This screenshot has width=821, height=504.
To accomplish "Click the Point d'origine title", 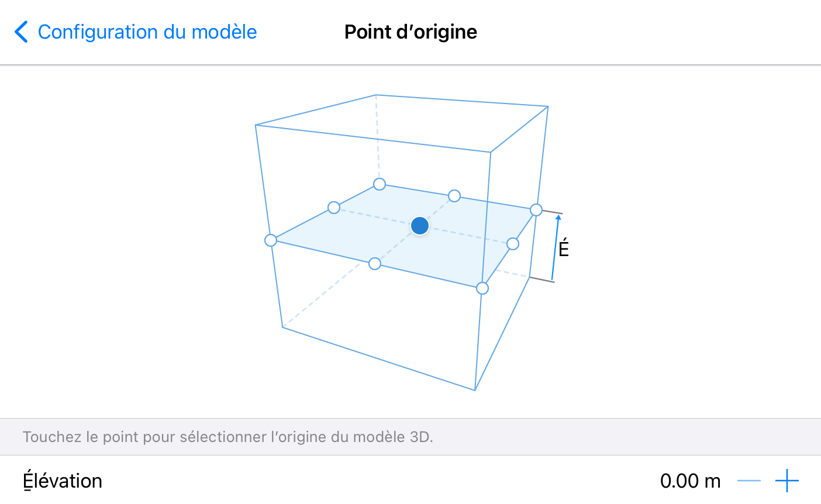I will click(410, 32).
